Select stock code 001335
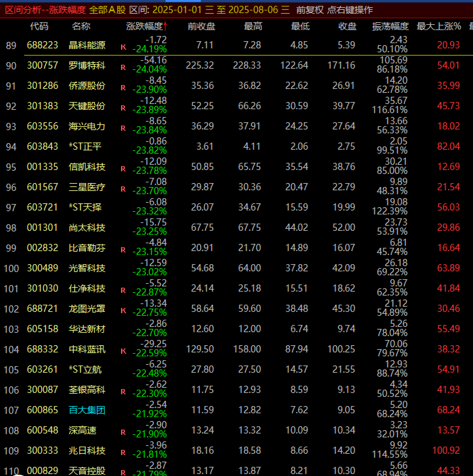Screen dimensions: 473x476 click(43, 166)
